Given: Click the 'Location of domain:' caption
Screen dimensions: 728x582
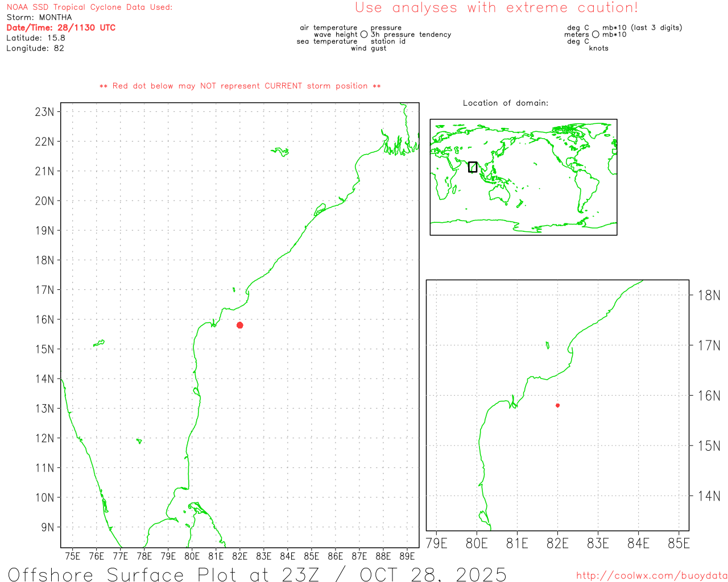Looking at the screenshot, I should pos(506,103).
